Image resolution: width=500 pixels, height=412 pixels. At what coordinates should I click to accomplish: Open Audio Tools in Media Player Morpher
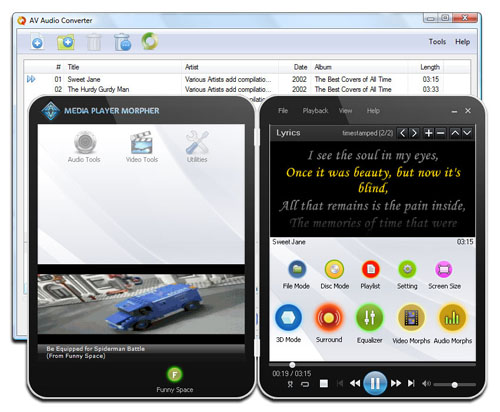[x=84, y=147]
